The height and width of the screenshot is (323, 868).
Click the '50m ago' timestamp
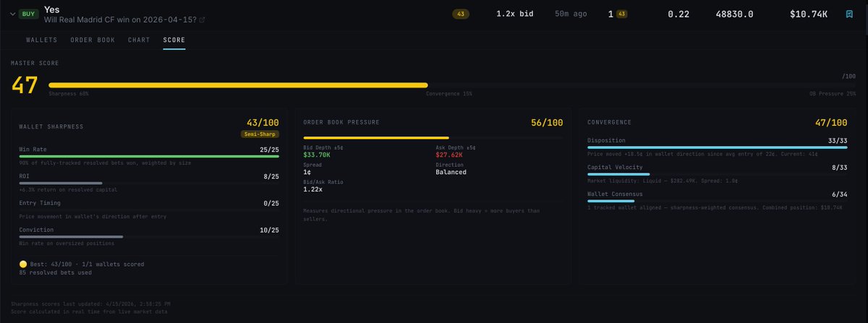(x=571, y=14)
